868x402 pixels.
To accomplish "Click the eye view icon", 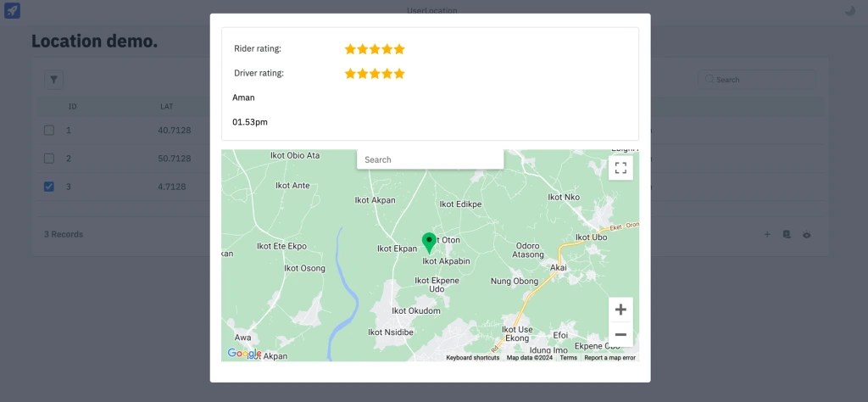I will [807, 235].
